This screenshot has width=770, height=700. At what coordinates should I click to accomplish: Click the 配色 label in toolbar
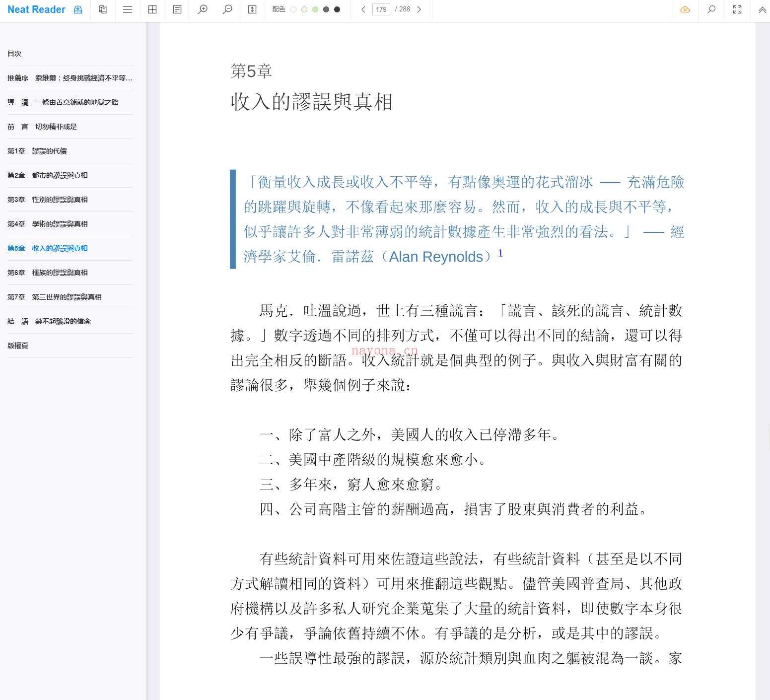279,9
